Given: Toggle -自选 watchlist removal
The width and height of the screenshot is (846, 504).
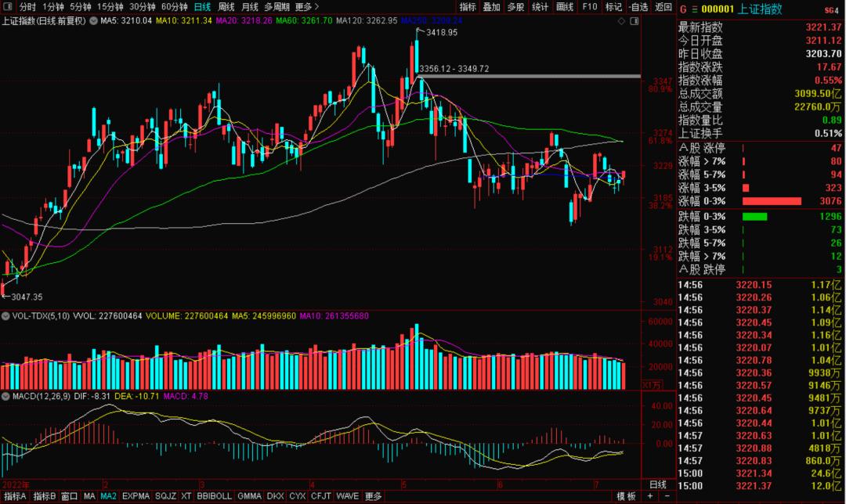Looking at the screenshot, I should pos(639,6).
